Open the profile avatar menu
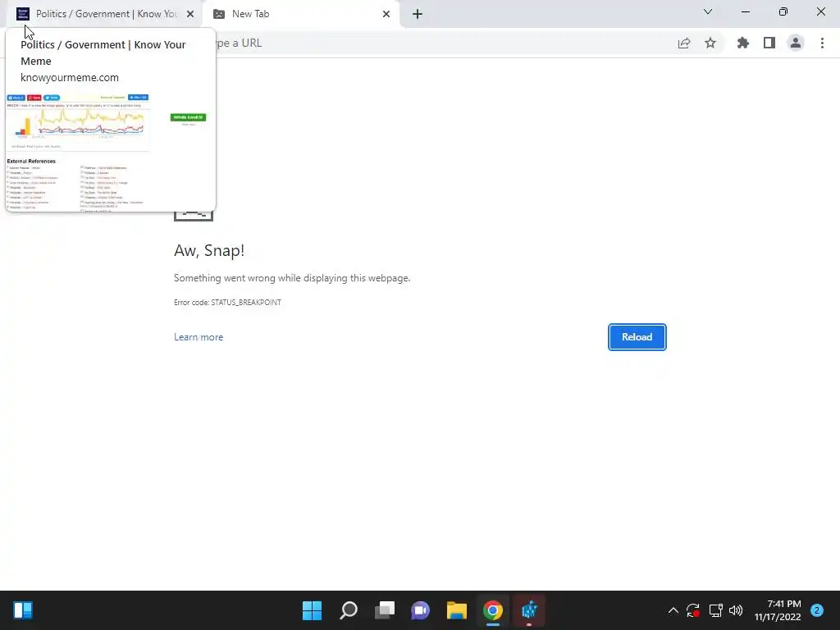This screenshot has width=840, height=630. (x=796, y=43)
